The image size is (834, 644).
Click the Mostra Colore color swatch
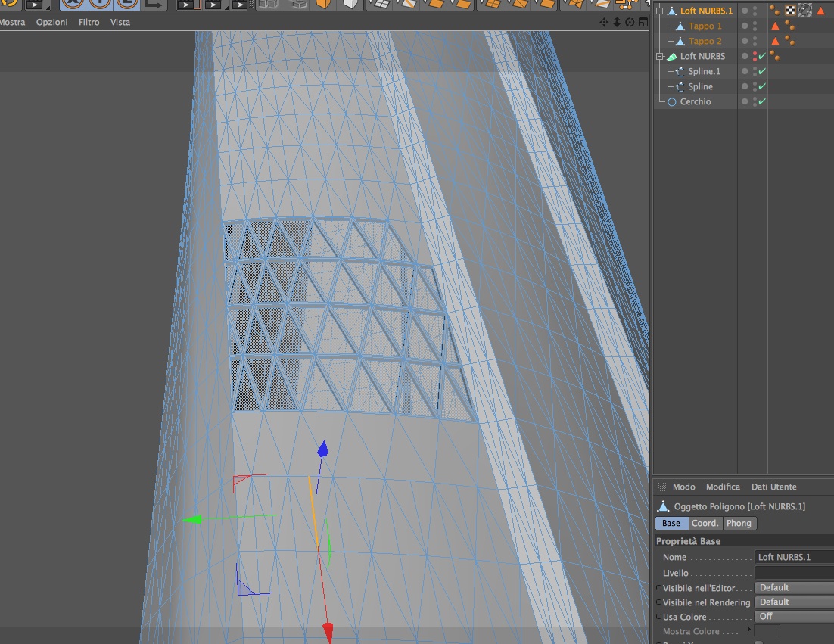(767, 631)
